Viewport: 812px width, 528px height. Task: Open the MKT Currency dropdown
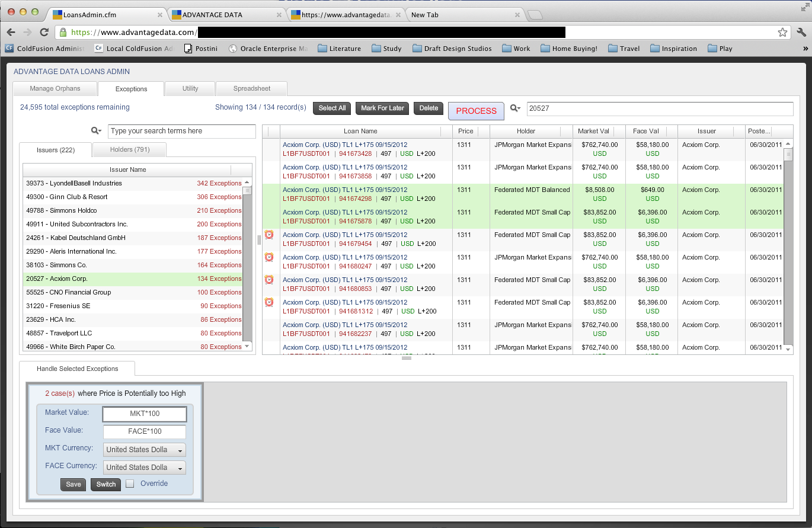point(145,450)
